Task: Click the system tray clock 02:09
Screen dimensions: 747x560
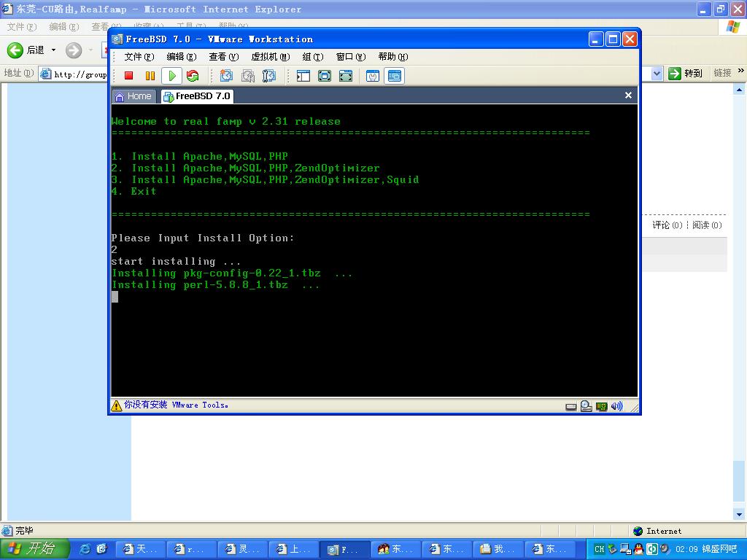Action: 686,550
